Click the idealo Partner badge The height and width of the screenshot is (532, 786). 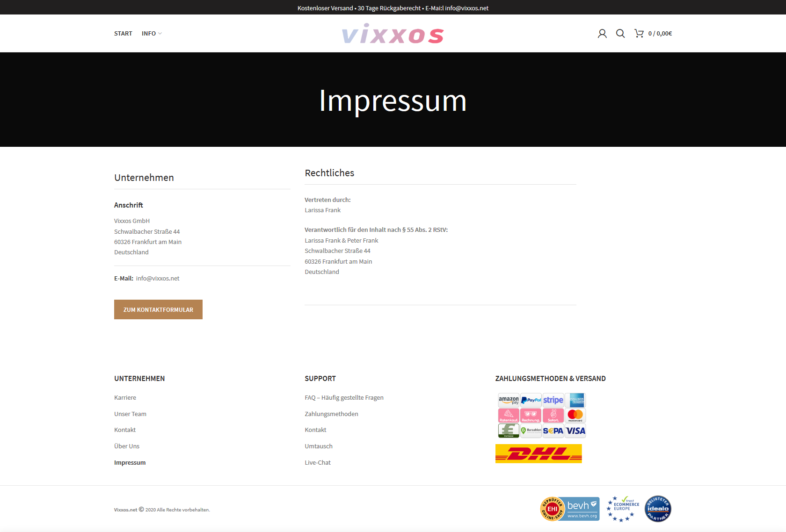coord(658,509)
